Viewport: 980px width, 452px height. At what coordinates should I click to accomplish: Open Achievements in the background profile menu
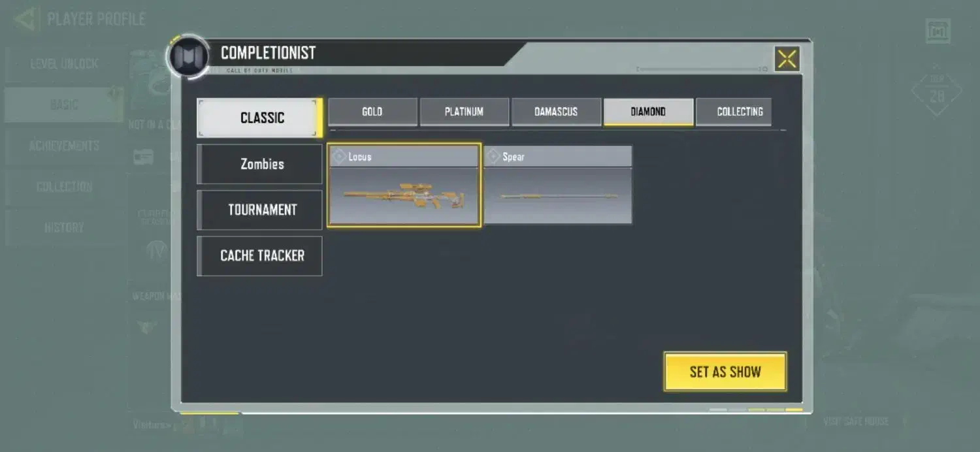click(x=64, y=146)
